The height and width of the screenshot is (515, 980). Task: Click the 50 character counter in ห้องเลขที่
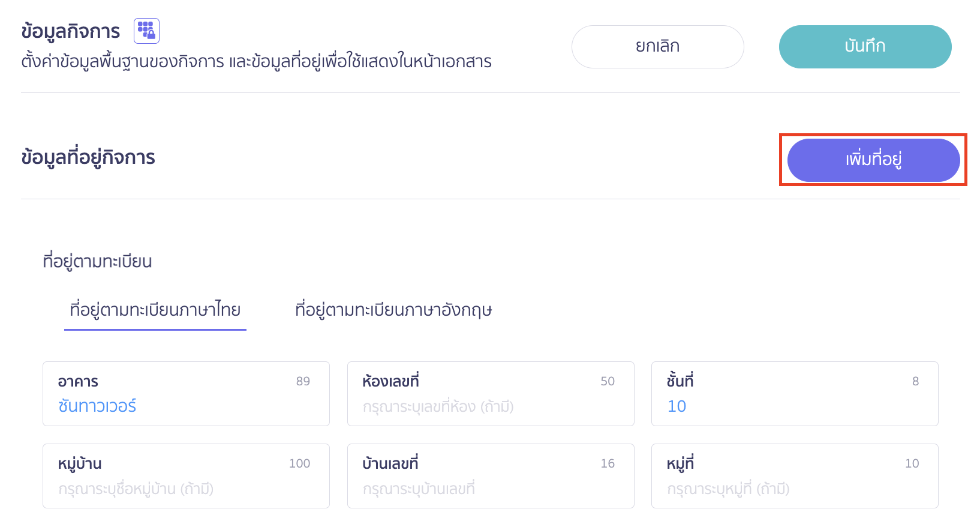[608, 382]
